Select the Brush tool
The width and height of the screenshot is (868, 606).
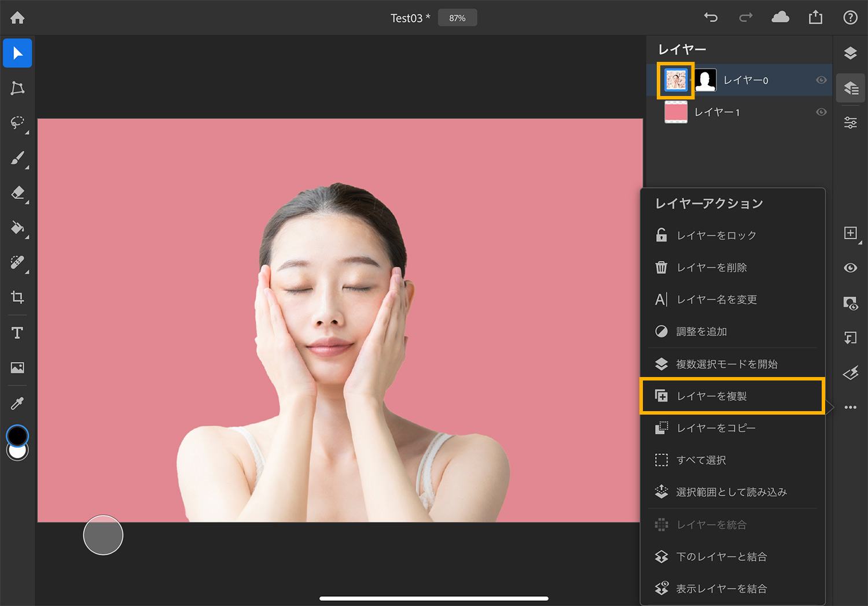tap(17, 158)
